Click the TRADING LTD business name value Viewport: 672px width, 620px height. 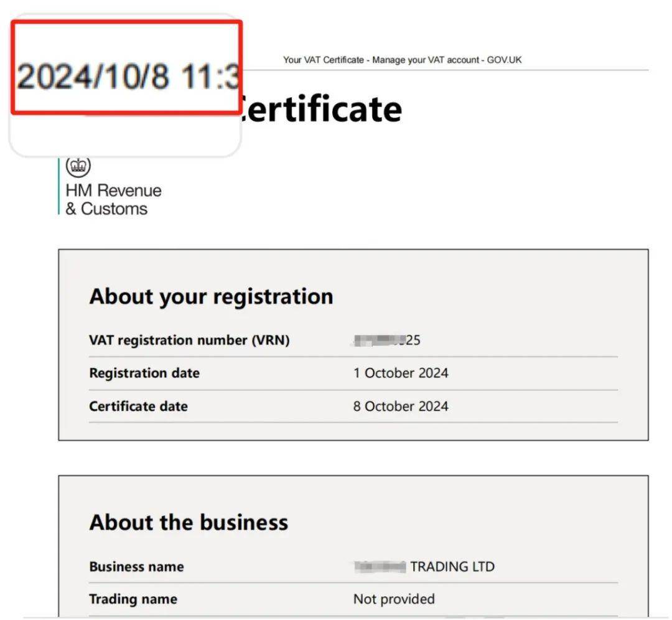[x=452, y=567]
